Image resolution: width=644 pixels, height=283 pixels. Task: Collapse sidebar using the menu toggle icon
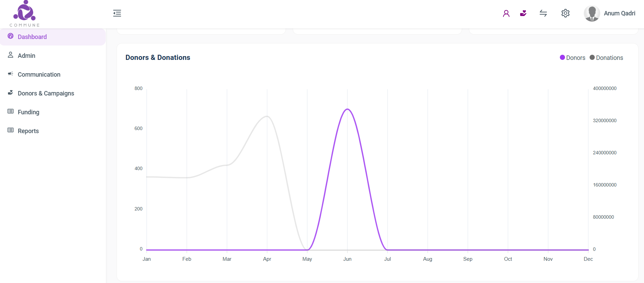tap(117, 13)
